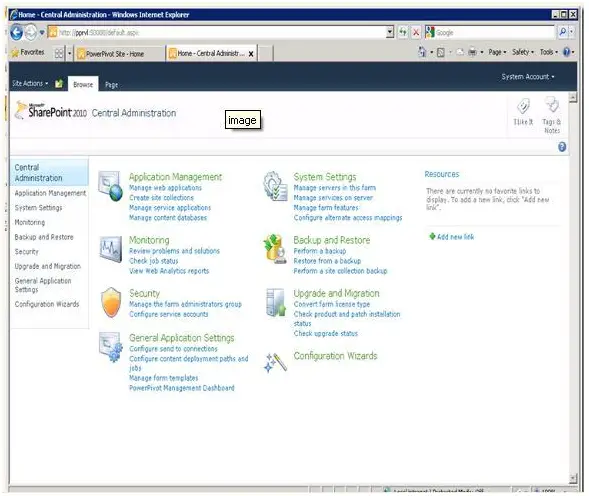This screenshot has height=496, width=589.
Task: Open Configure service accounts link
Action: pyautogui.click(x=168, y=314)
